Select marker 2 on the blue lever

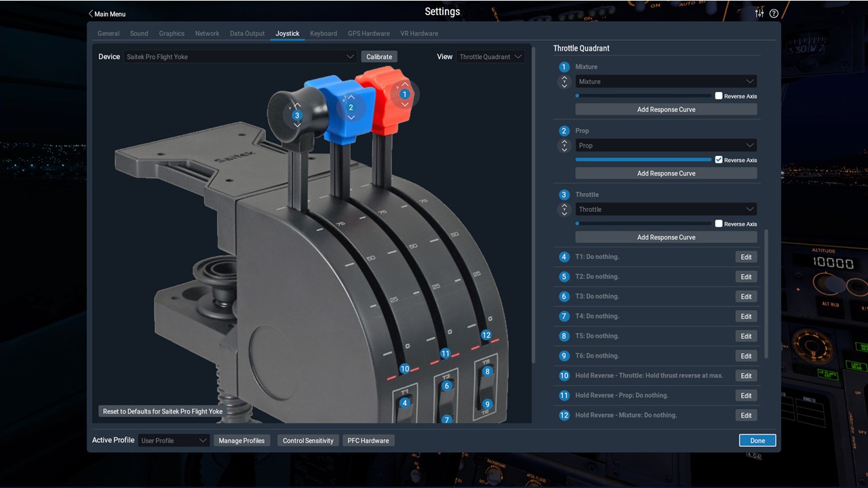[351, 107]
